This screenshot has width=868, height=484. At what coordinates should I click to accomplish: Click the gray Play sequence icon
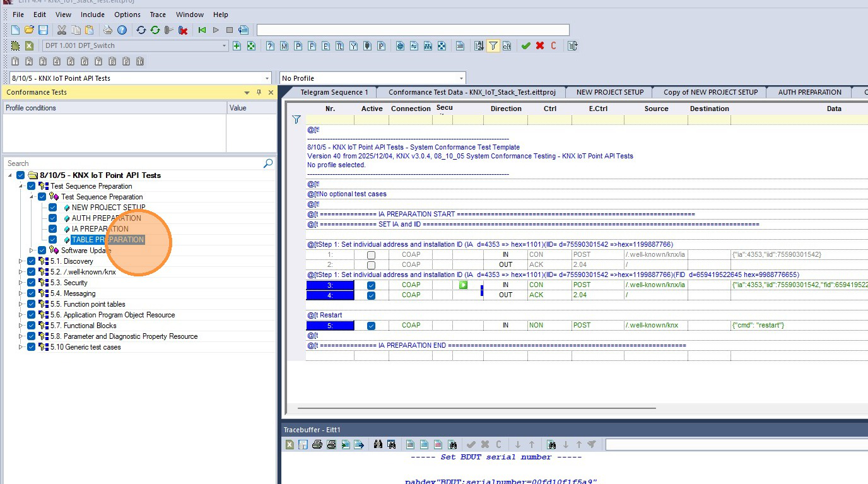pyautogui.click(x=216, y=30)
